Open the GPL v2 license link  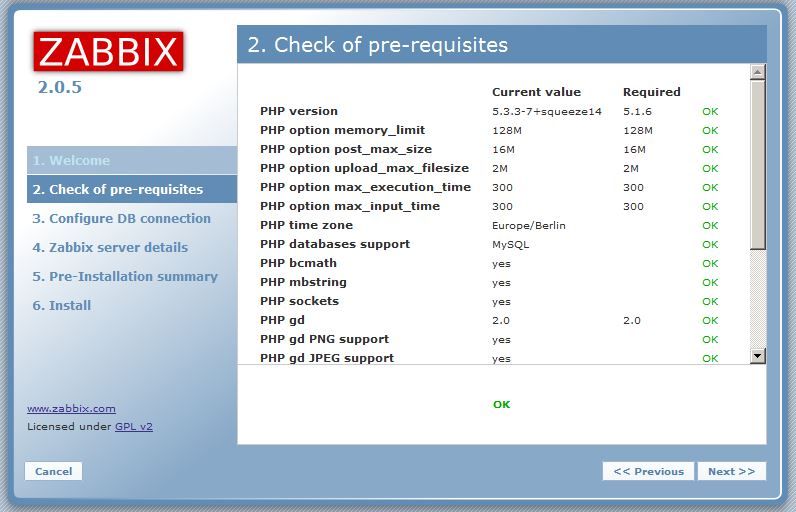(x=134, y=426)
